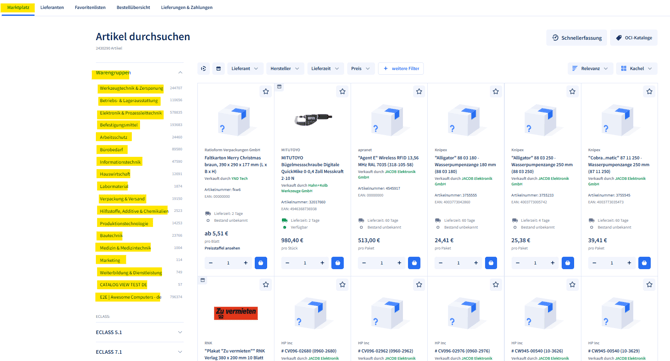Add the Agent E Wireless RFID to cart
The width and height of the screenshot is (670, 361).
tap(414, 263)
